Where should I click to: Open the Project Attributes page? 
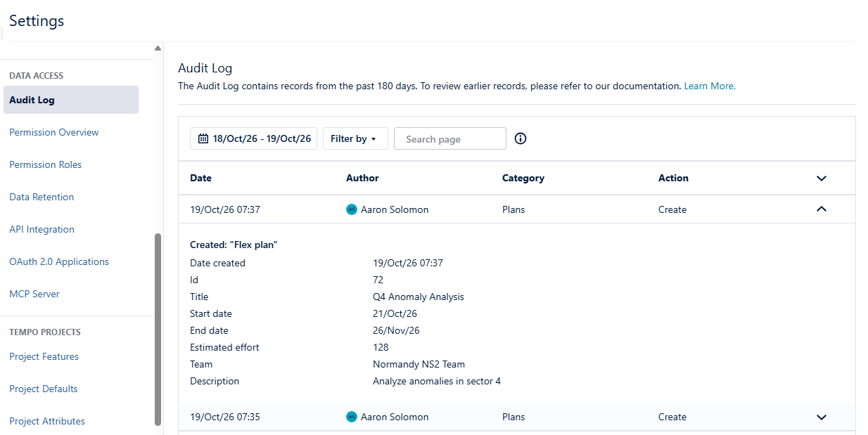pos(47,421)
